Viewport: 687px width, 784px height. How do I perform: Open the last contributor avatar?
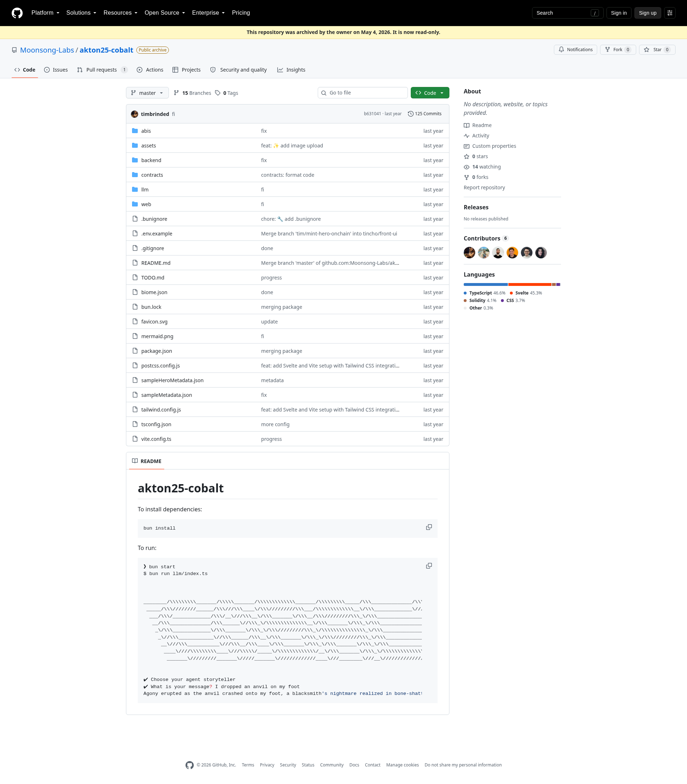(541, 252)
